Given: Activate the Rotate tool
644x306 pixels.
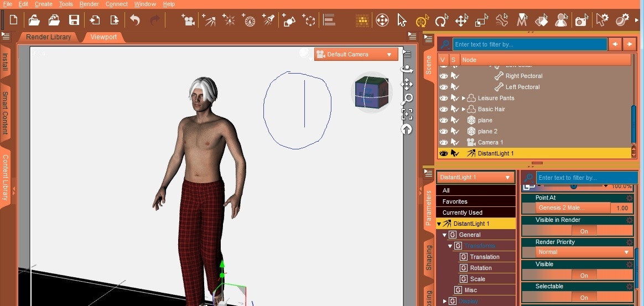Looking at the screenshot, I should [x=441, y=20].
